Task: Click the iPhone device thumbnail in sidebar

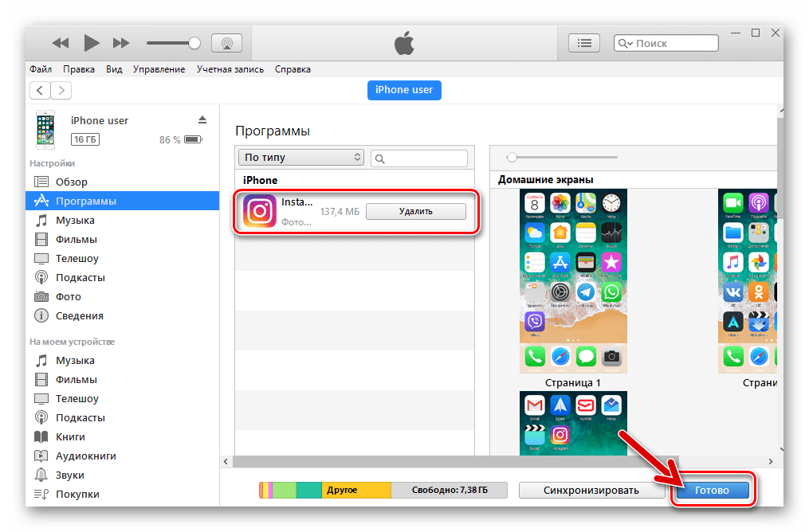Action: [45, 129]
